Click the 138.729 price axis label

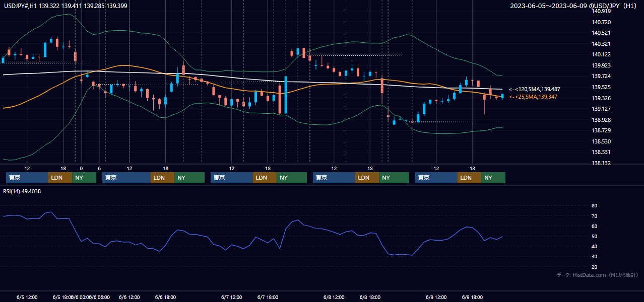coord(601,131)
